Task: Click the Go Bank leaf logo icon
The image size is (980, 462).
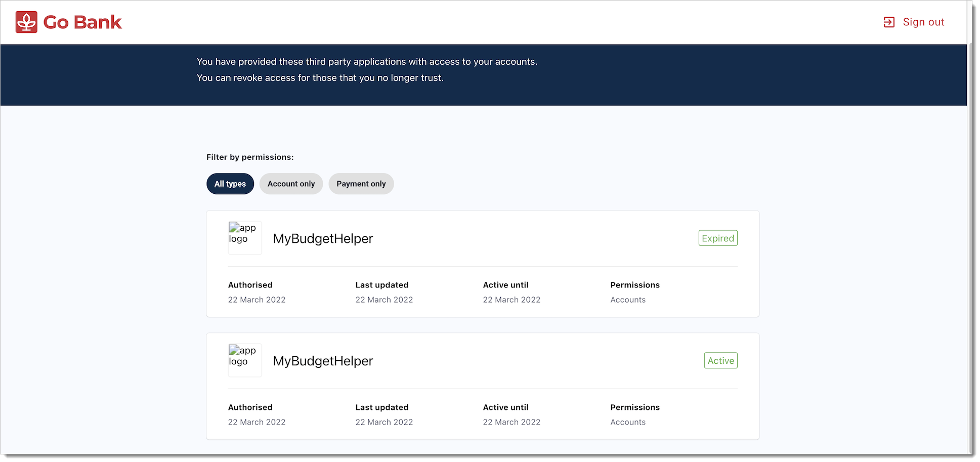Action: (26, 22)
